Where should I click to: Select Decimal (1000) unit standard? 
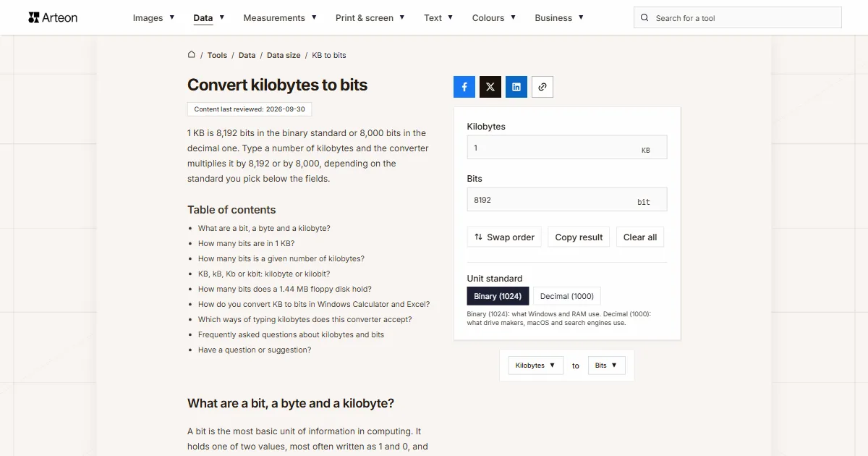pos(567,296)
